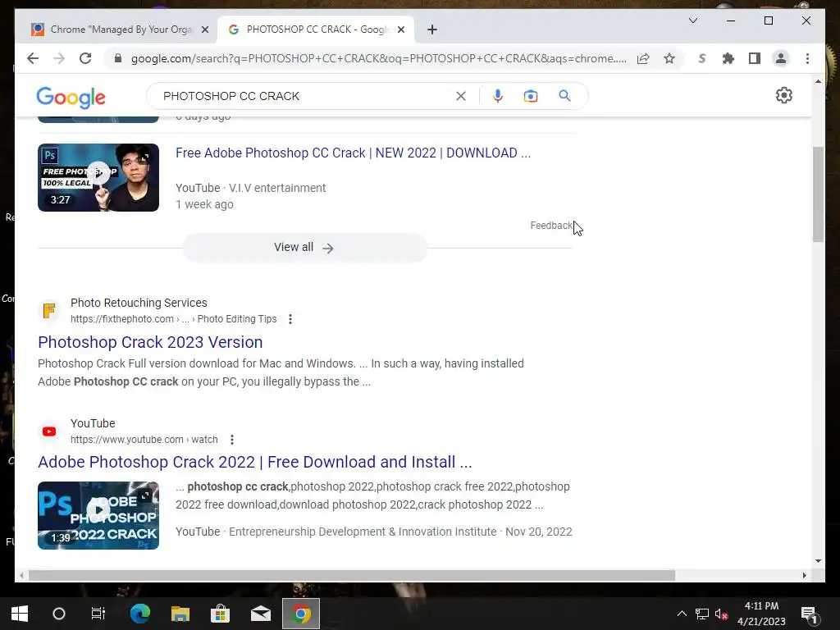Play the 3:27 video thumbnail

coord(98,177)
